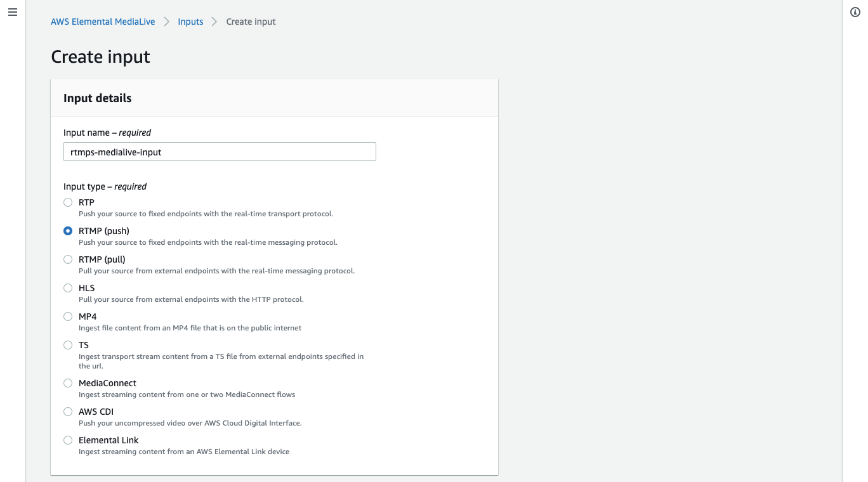Click 'Pull your source... HTTP protocol' description
The width and height of the screenshot is (868, 482).
tap(191, 299)
